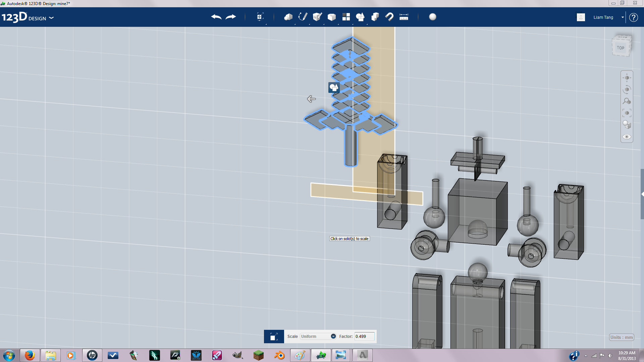Open the Uniform scale type dropdown
The width and height of the screenshot is (644, 362).
(318, 337)
